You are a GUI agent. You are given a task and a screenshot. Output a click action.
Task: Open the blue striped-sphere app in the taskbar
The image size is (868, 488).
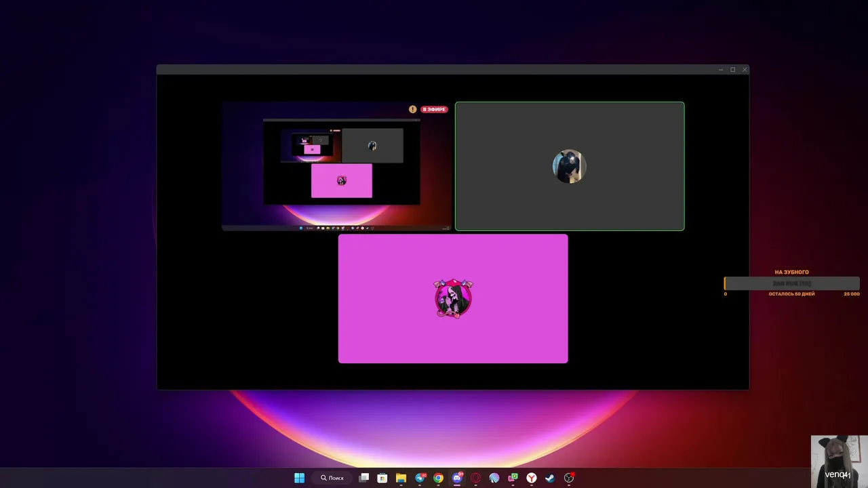click(494, 478)
